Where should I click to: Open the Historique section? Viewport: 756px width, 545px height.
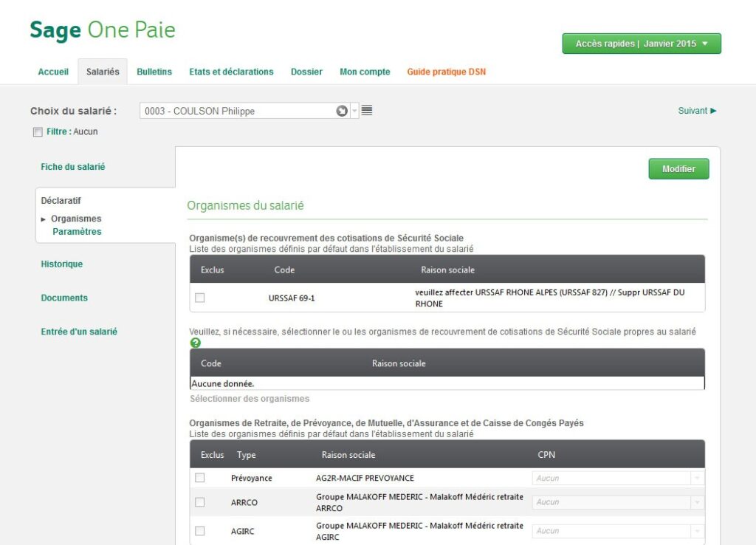[62, 264]
